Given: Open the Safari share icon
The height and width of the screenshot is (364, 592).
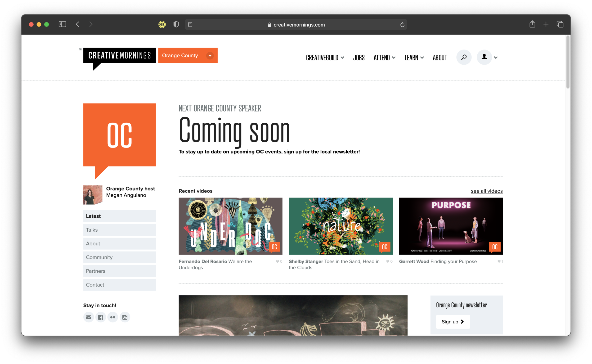Looking at the screenshot, I should (532, 24).
